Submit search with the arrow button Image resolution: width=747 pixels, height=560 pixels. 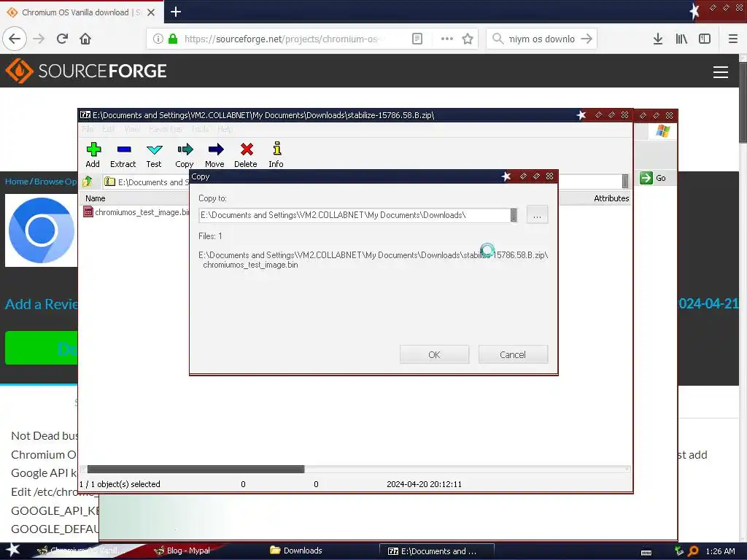[x=587, y=39]
